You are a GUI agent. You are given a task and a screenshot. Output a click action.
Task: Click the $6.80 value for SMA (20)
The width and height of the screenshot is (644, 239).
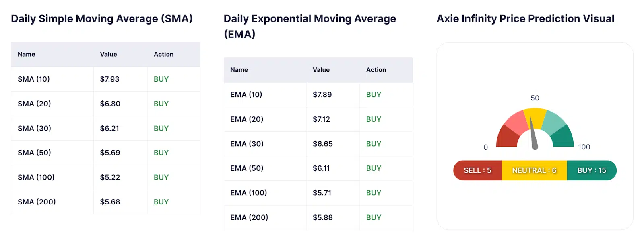[x=110, y=104]
